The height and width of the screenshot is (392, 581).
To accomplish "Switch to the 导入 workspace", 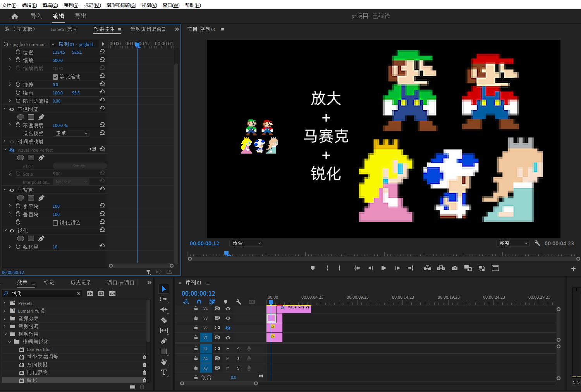I will 36,16.
